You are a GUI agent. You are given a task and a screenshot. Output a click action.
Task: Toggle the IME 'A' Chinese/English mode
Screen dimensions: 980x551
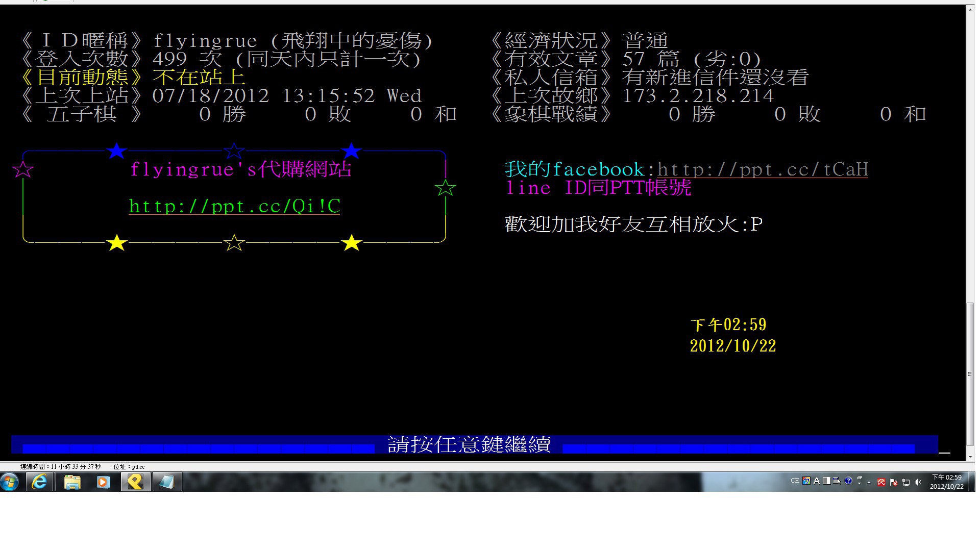817,481
